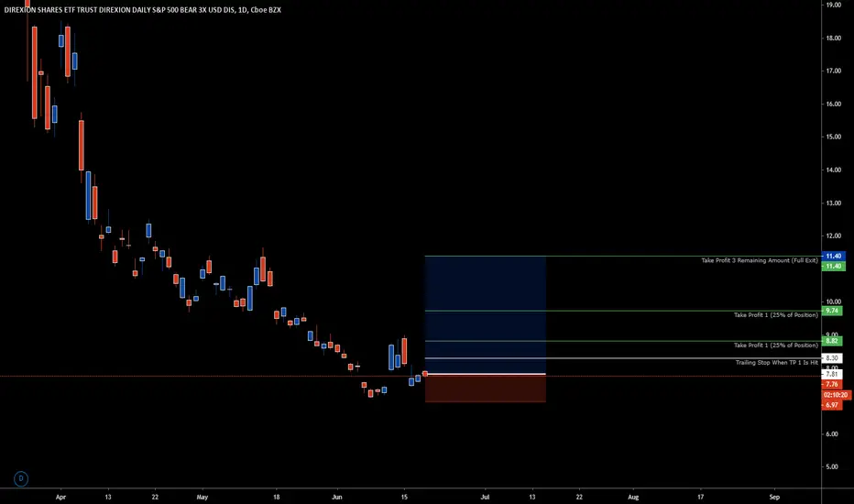Click the 15.00 price axis label
Screen dimensions: 854x504
click(x=833, y=137)
